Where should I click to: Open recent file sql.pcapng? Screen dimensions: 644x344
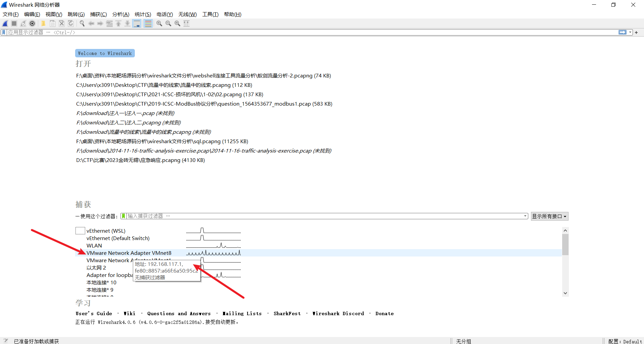point(162,141)
